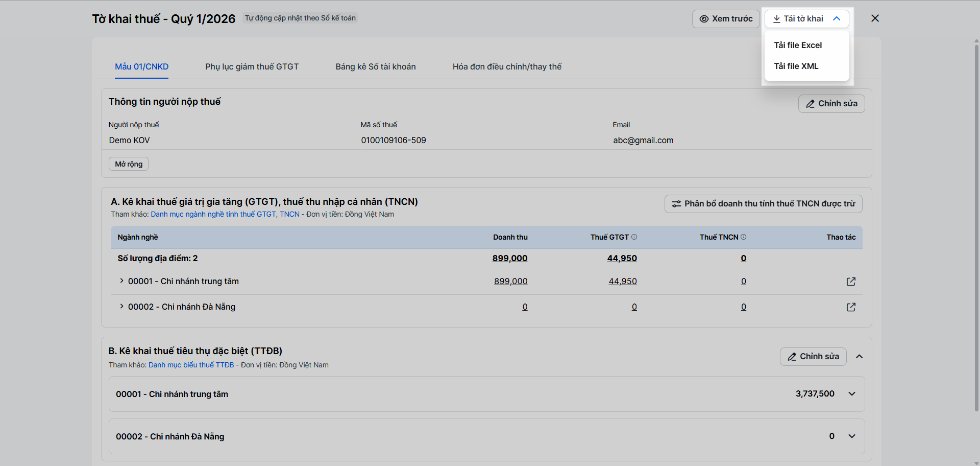Expand the 00002 - Chi nhánh Đà Nẵng row
This screenshot has width=980, height=466.
121,307
